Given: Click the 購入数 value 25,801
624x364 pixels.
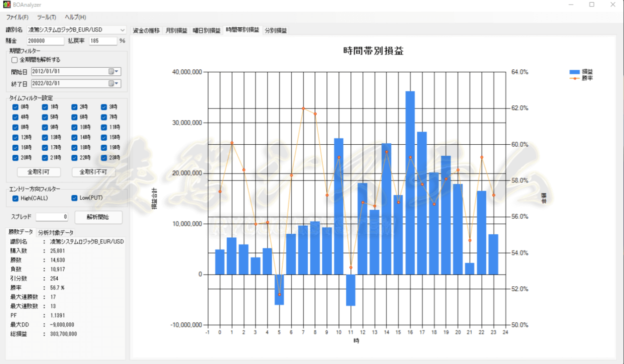Looking at the screenshot, I should pos(58,251).
